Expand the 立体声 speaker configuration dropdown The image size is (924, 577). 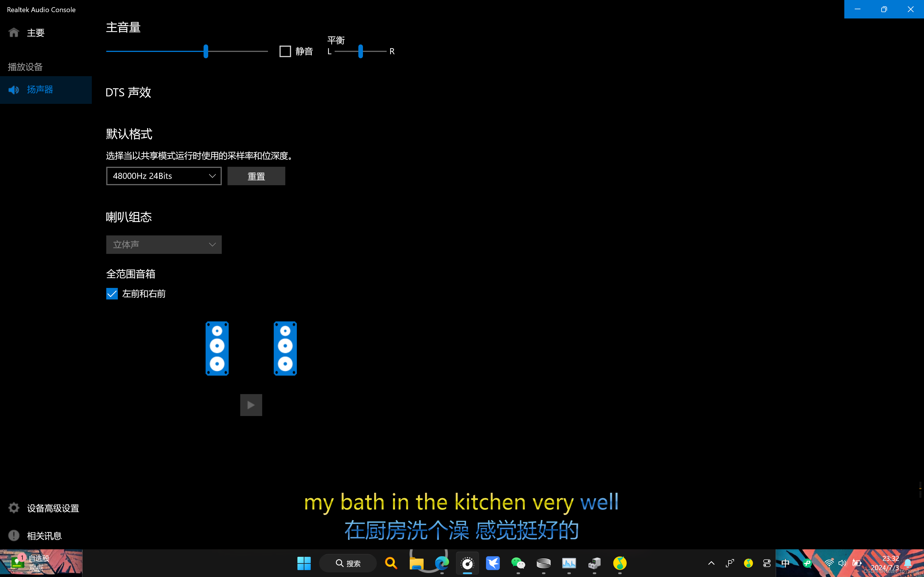click(164, 245)
